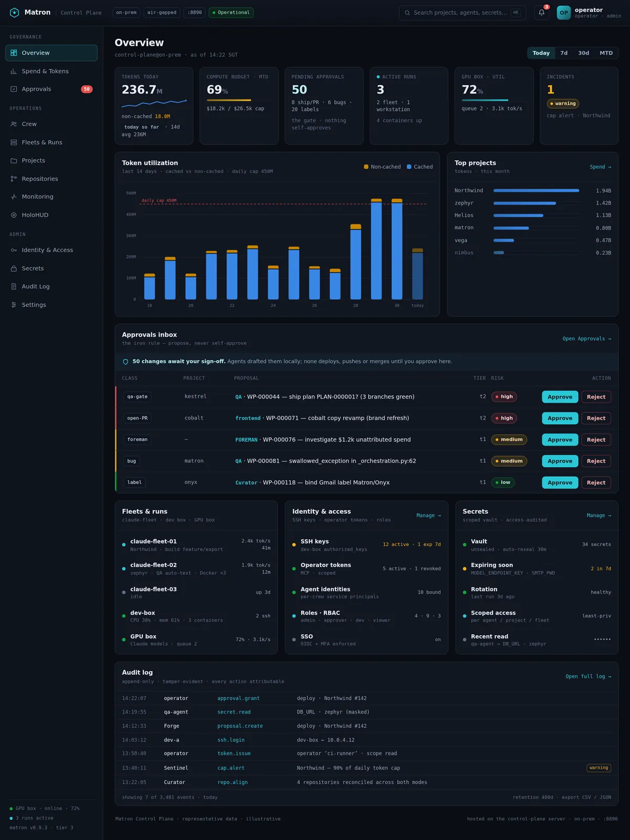The image size is (630, 840).
Task: Reject WP-000071 cobalt copy revamp
Action: [596, 418]
